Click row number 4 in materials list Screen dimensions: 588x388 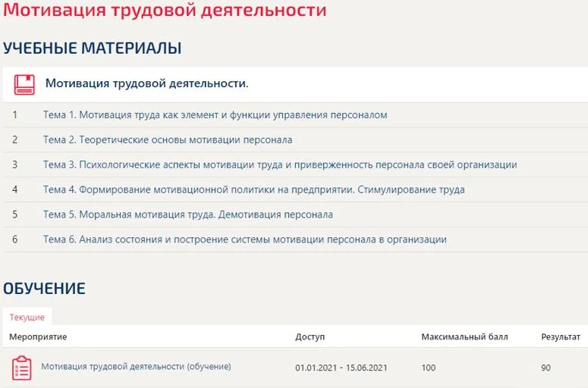(x=14, y=189)
